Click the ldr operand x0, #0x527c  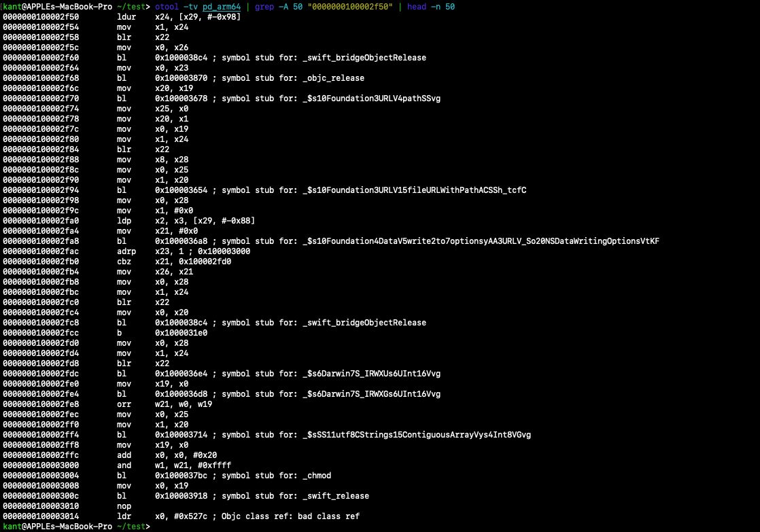point(182,516)
